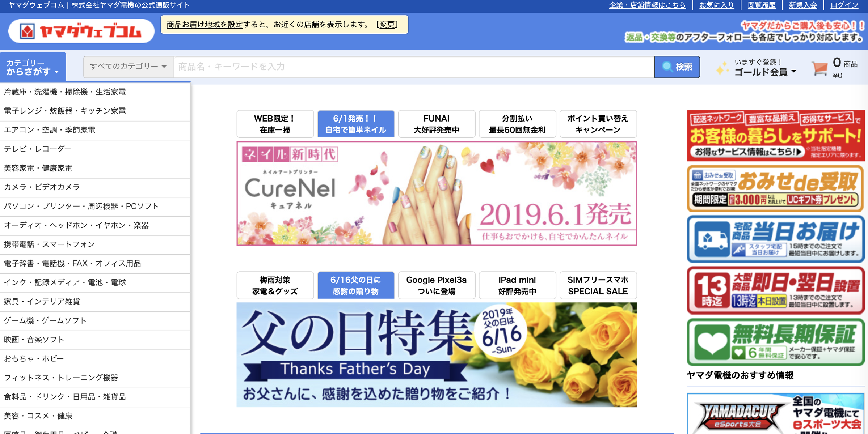Switch to 6/16父の日に感謝の贈り物 tab
This screenshot has width=868, height=434.
356,285
